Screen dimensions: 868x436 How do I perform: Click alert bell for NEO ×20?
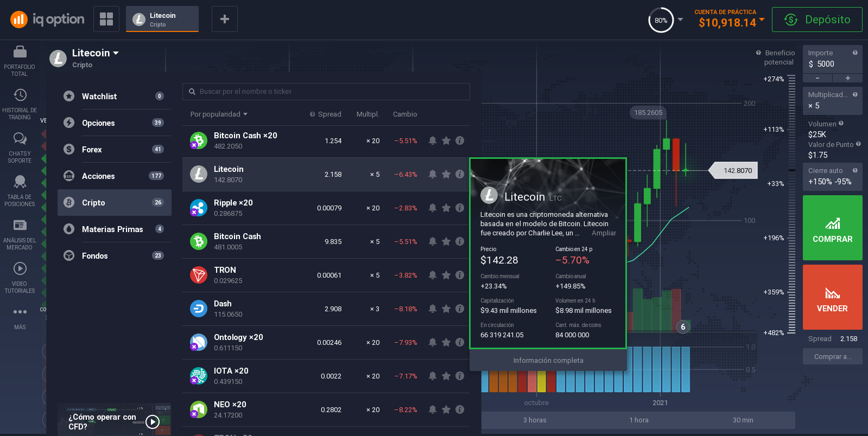click(x=433, y=409)
